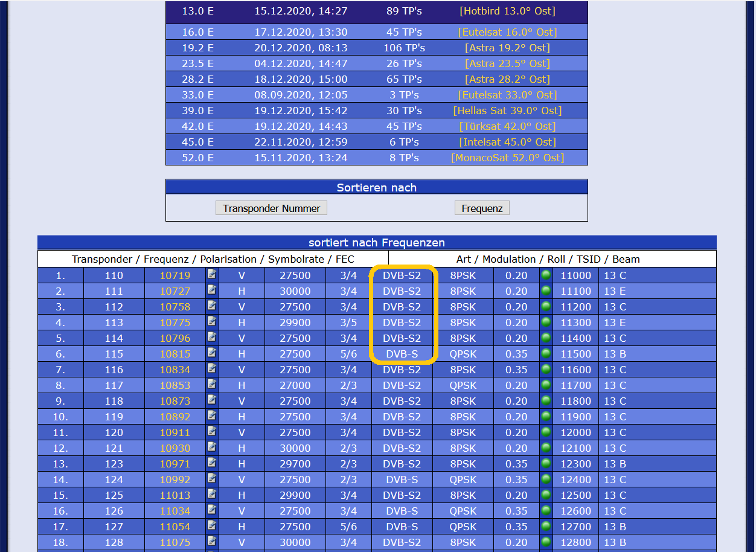This screenshot has height=552, width=756.
Task: Open frequency 11013 transponder details
Action: pyautogui.click(x=175, y=495)
